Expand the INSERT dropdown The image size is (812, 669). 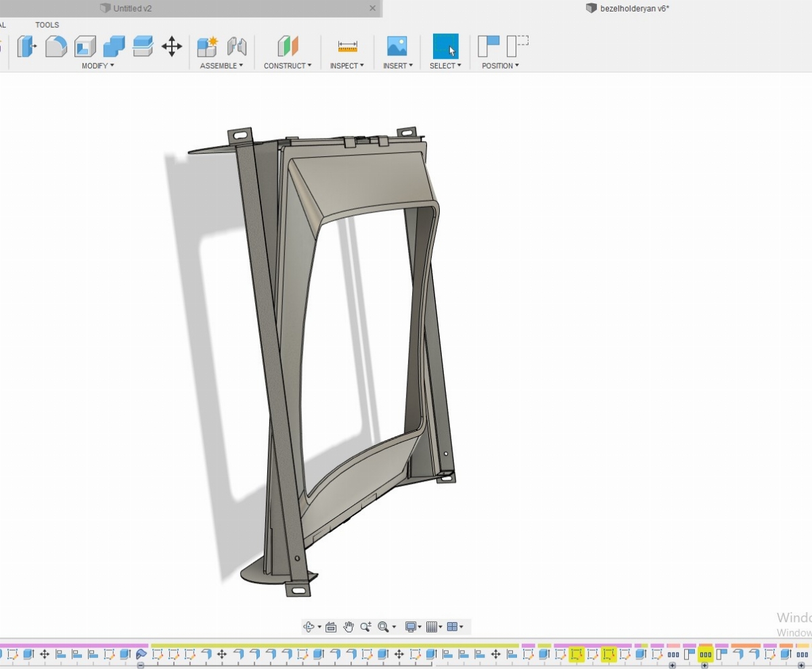398,66
